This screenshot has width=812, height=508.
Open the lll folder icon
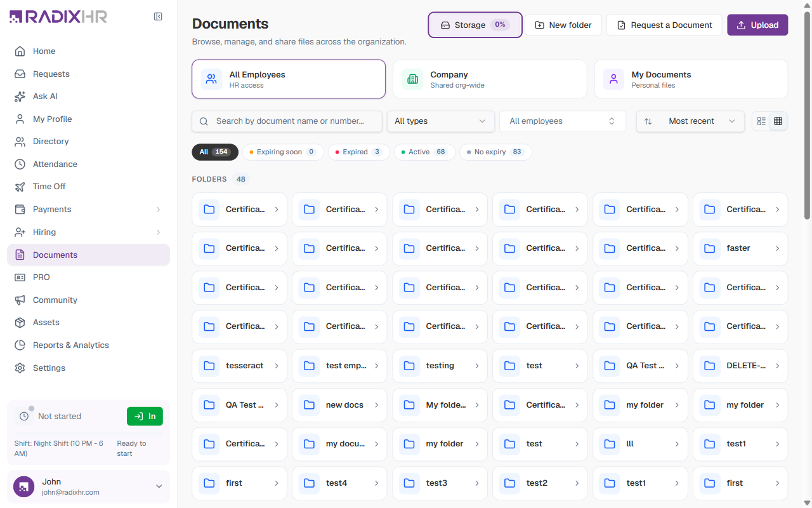610,444
